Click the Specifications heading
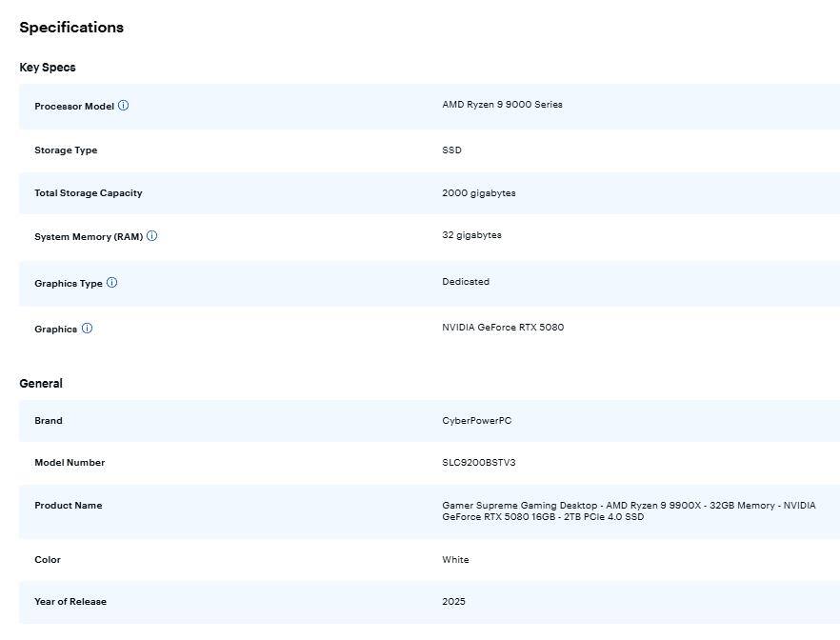The image size is (840, 640). click(x=71, y=28)
